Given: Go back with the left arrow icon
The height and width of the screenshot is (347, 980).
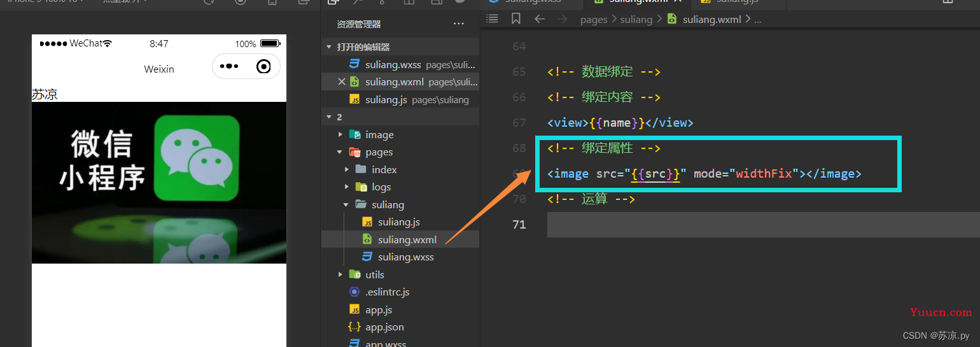Looking at the screenshot, I should [x=540, y=19].
